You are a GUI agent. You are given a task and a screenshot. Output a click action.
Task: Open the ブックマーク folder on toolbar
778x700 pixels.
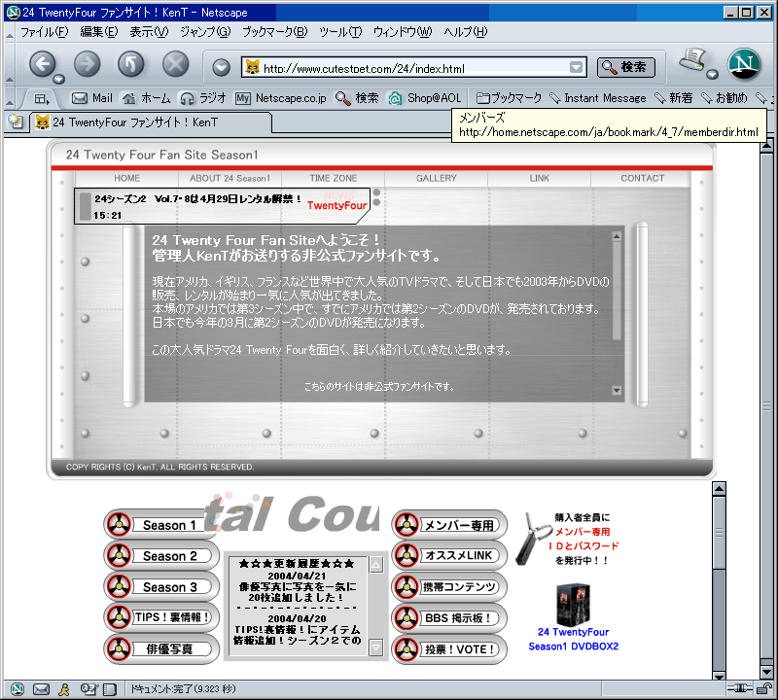point(509,98)
